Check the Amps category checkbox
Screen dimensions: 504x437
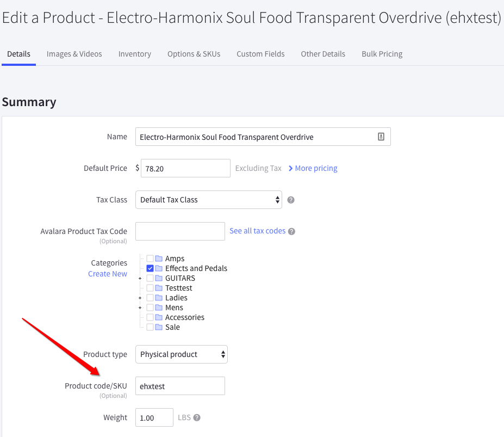click(150, 258)
